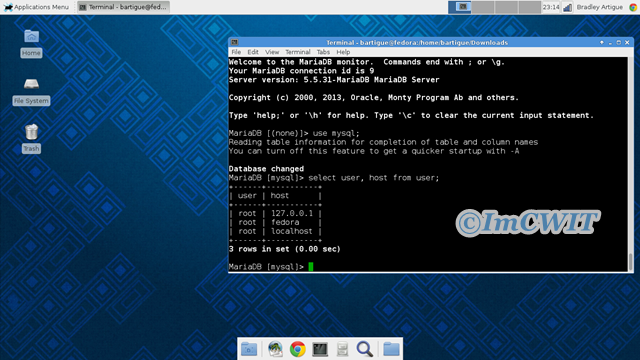Click the '127.0.0.1' host cell
This screenshot has width=640, height=360.
[291, 213]
